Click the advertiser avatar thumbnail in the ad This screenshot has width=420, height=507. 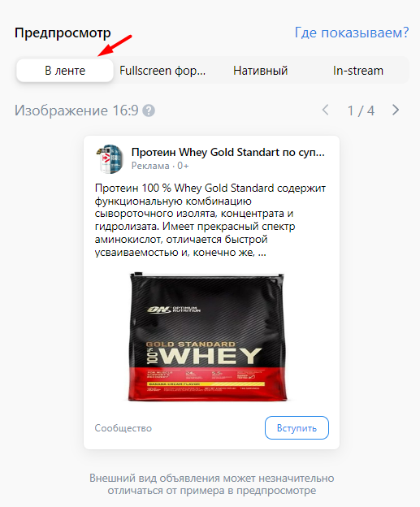pos(110,159)
